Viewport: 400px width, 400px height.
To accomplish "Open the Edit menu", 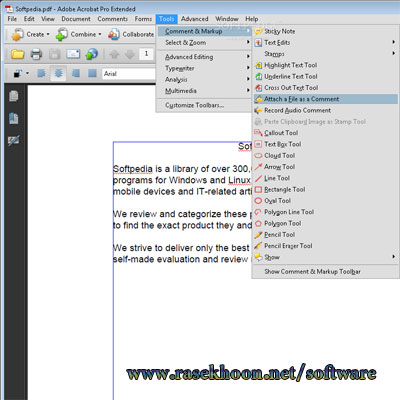I will [29, 19].
